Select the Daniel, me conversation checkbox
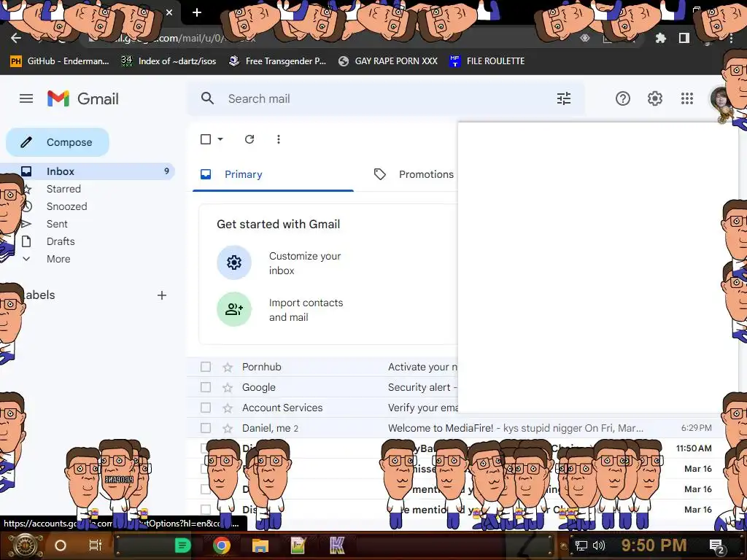This screenshot has height=560, width=747. coord(206,428)
